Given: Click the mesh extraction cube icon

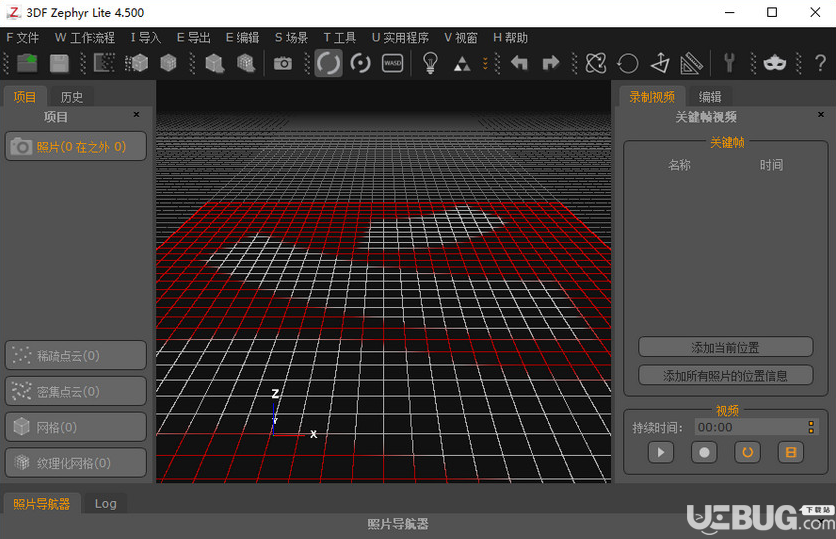Looking at the screenshot, I should [x=214, y=63].
